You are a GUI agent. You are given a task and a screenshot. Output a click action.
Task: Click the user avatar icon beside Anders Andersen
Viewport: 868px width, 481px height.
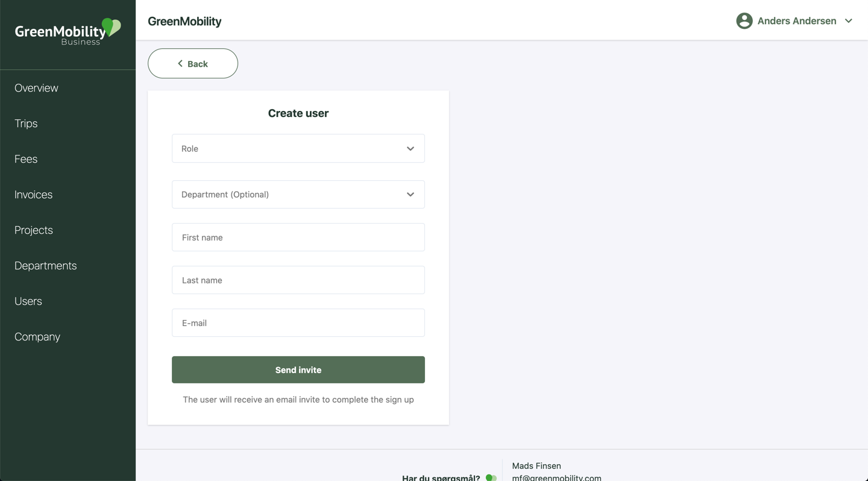click(744, 20)
